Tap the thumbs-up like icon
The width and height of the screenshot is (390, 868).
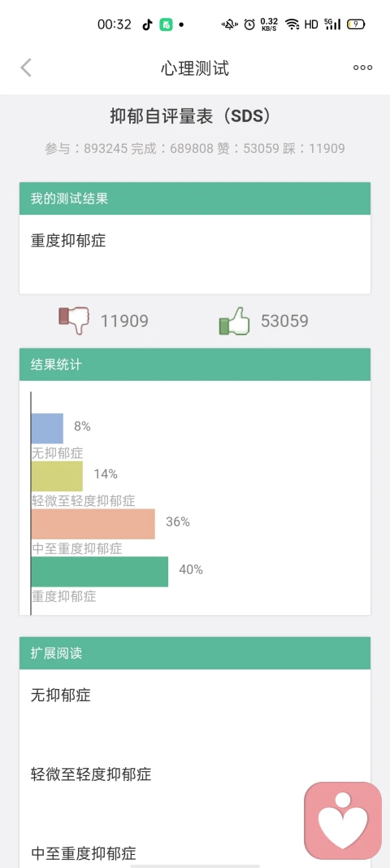tap(235, 321)
